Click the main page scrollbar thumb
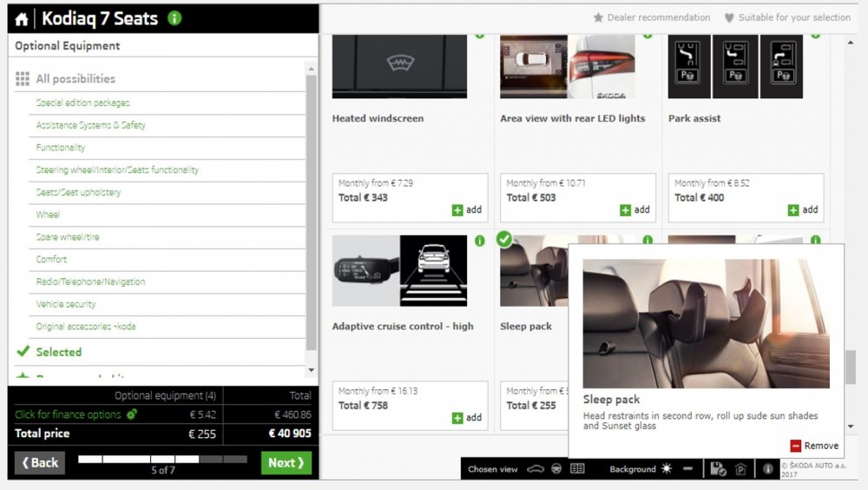 click(851, 367)
